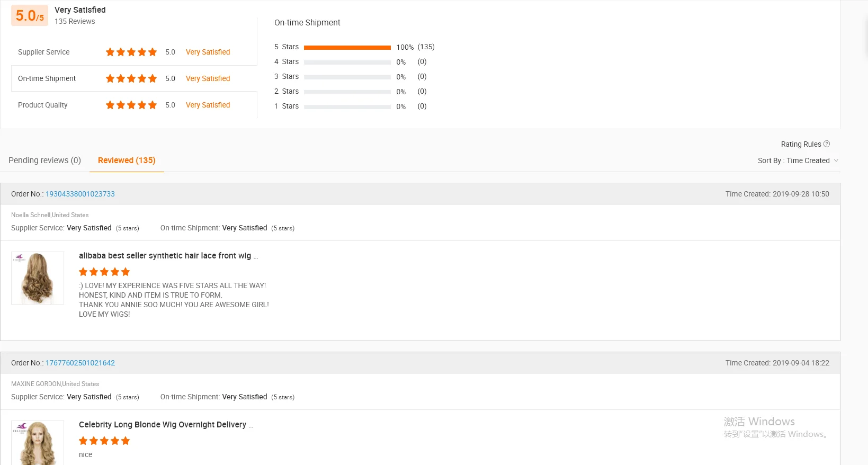868x465 pixels.
Task: Click the 5 Stars orange progress bar
Action: 347,48
